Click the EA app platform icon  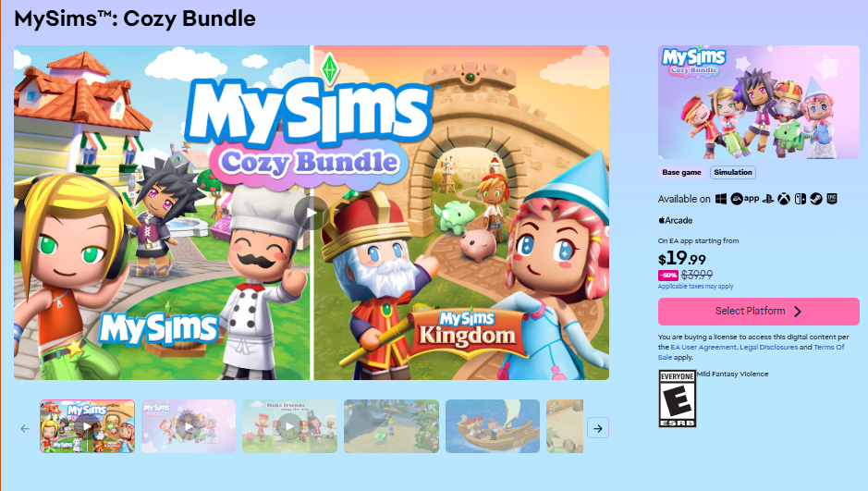[744, 199]
